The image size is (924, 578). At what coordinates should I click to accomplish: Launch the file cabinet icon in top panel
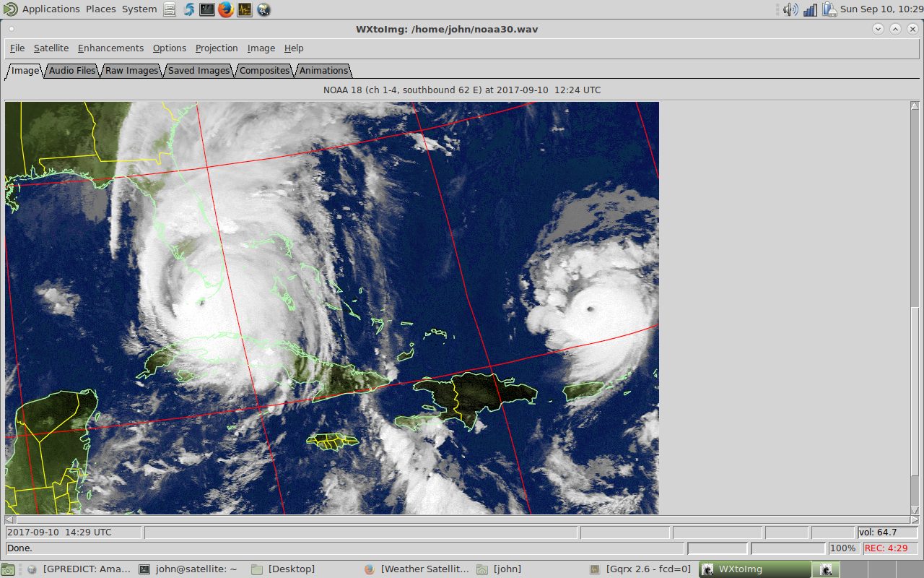(x=170, y=9)
